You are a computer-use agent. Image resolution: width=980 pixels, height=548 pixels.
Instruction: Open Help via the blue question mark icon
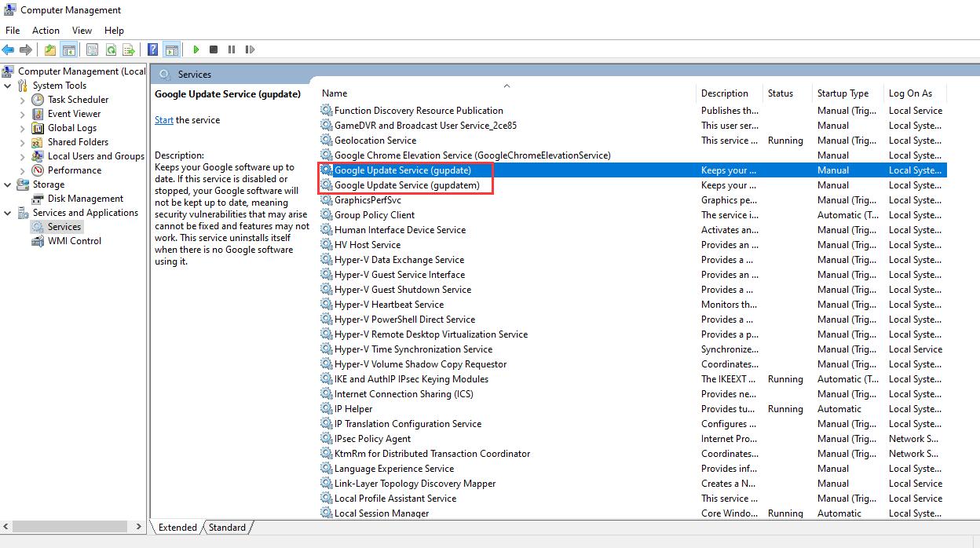click(153, 49)
